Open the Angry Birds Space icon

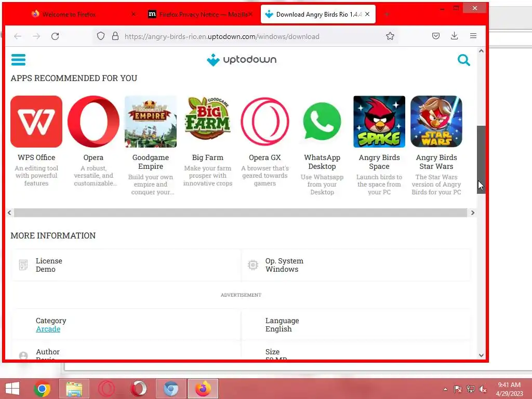[379, 122]
